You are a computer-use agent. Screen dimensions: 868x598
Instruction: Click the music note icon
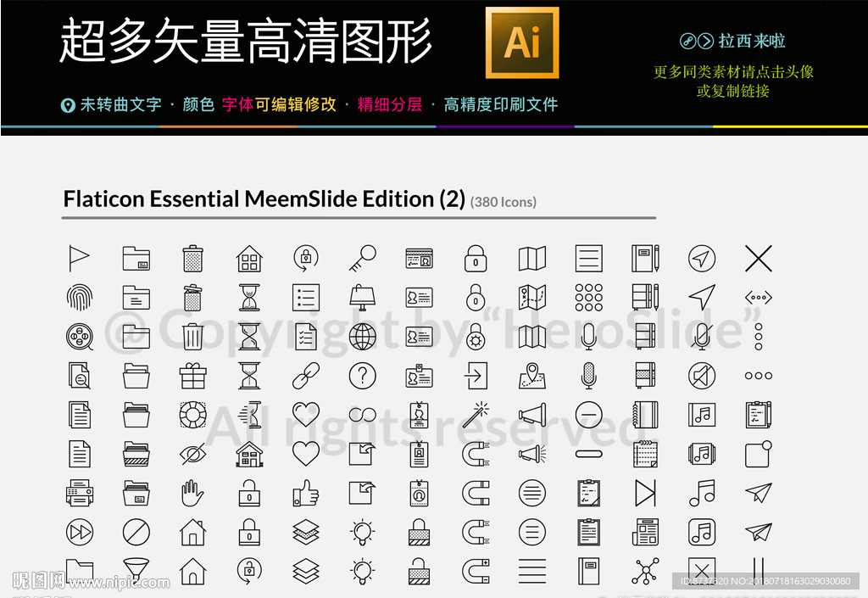[701, 492]
